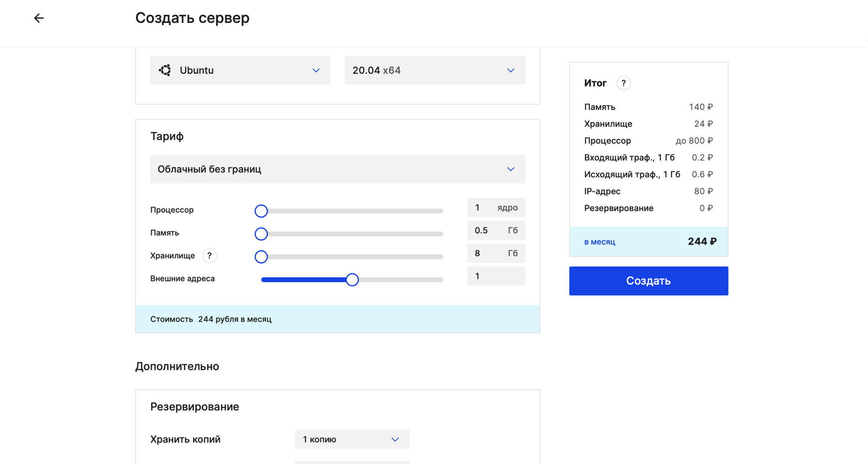868x464 pixels.
Task: Click the в месяц link
Action: (x=599, y=242)
